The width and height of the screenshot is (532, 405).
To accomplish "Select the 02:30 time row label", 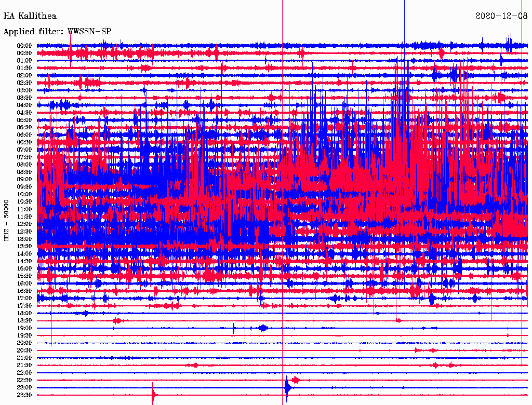I will click(24, 83).
